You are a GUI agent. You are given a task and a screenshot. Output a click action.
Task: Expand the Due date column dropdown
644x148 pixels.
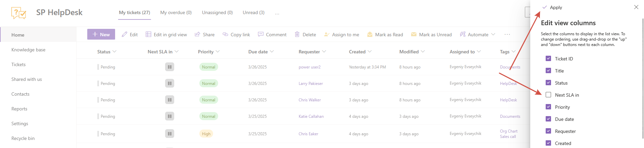click(x=272, y=52)
